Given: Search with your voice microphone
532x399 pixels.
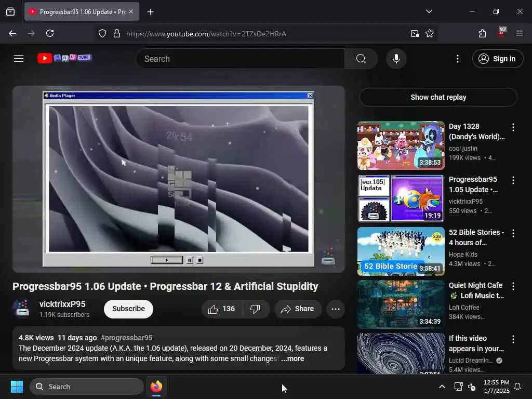Looking at the screenshot, I should (396, 59).
